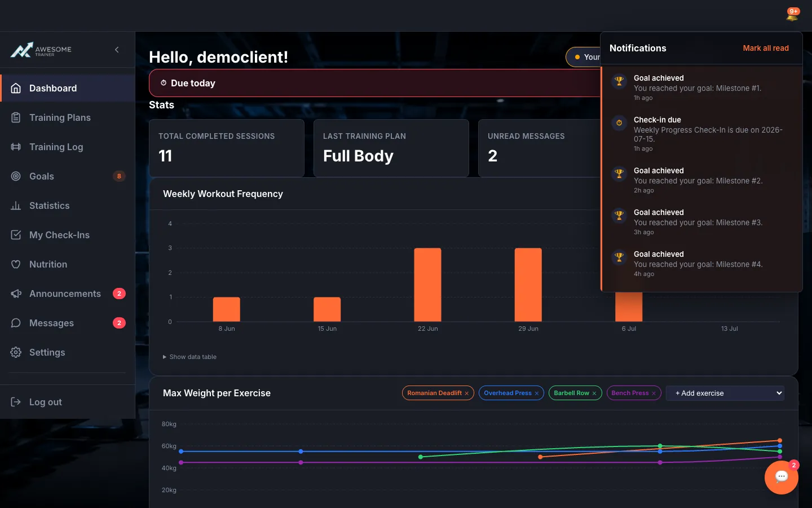Click the Settings gear icon
The width and height of the screenshot is (812, 508).
coord(16,352)
